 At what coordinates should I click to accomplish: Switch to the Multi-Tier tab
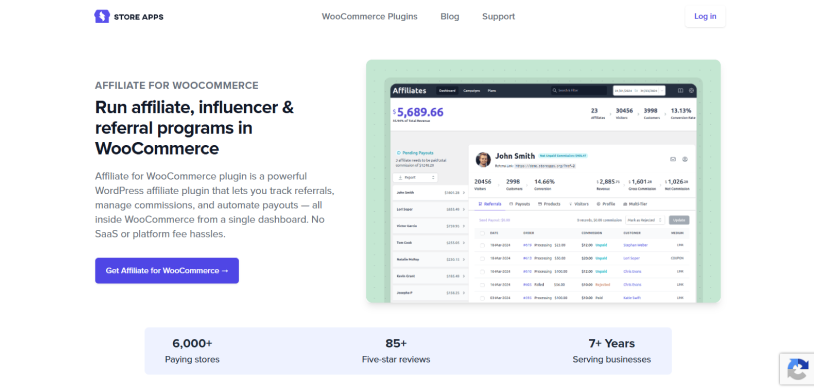(635, 204)
